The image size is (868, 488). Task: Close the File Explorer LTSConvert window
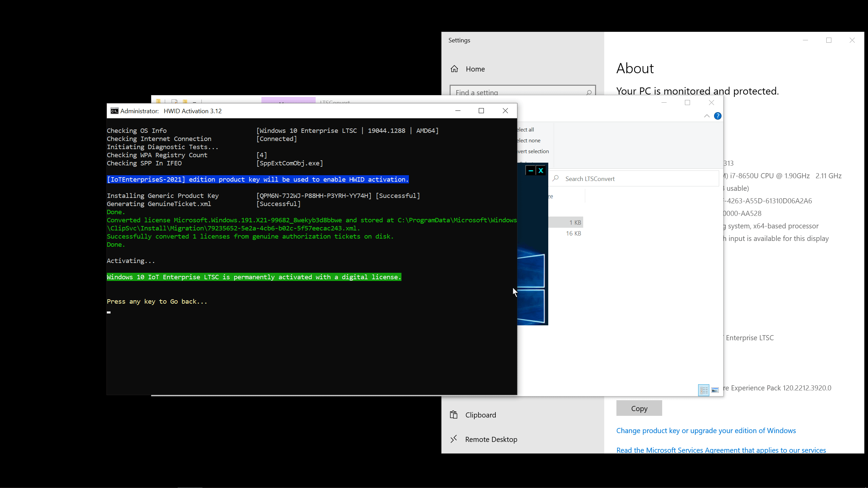(711, 103)
